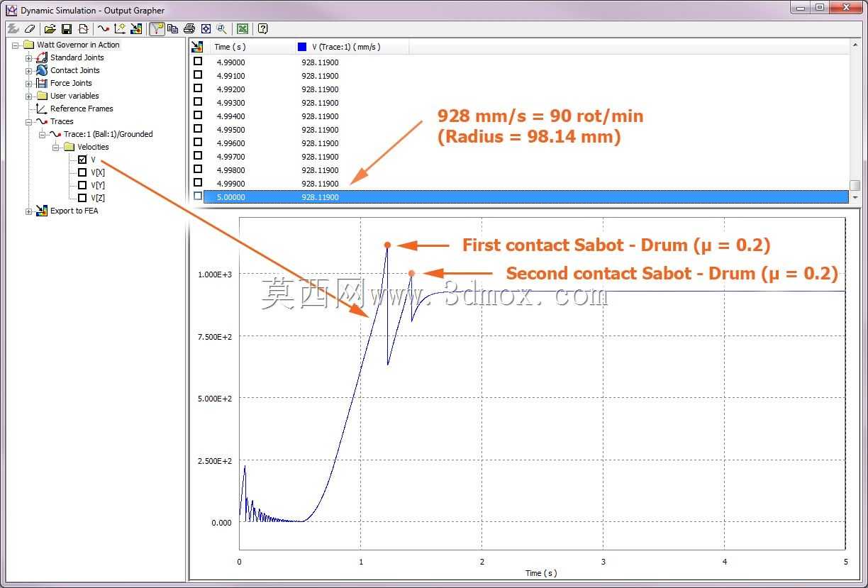This screenshot has height=588, width=868.
Task: Select the highlighted row at time 5.00000
Action: pyautogui.click(x=525, y=196)
